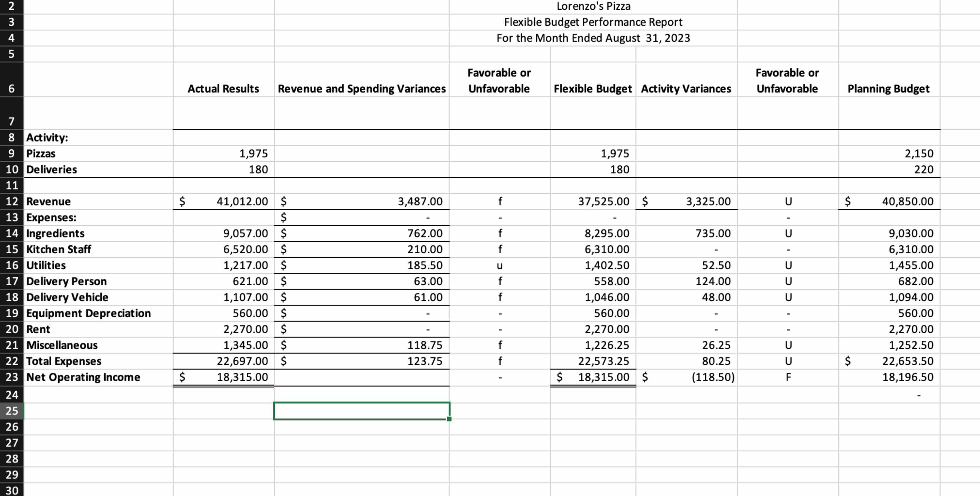
Task: Select row header 23 for Net Operating Income
Action: 11,377
